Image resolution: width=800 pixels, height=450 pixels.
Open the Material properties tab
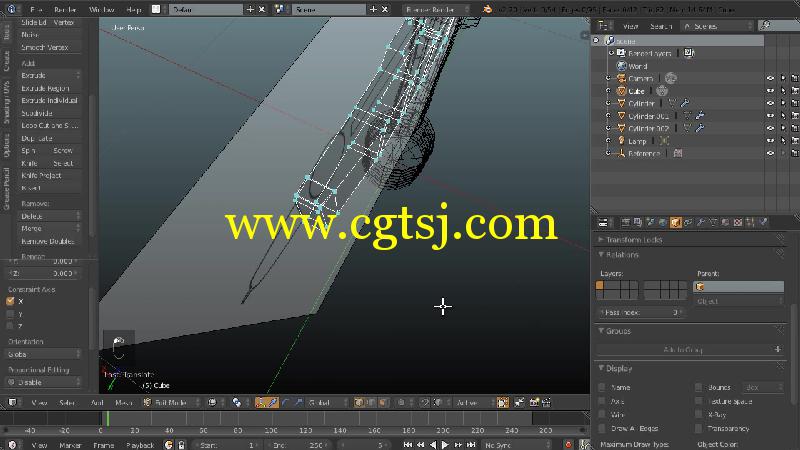pos(725,222)
